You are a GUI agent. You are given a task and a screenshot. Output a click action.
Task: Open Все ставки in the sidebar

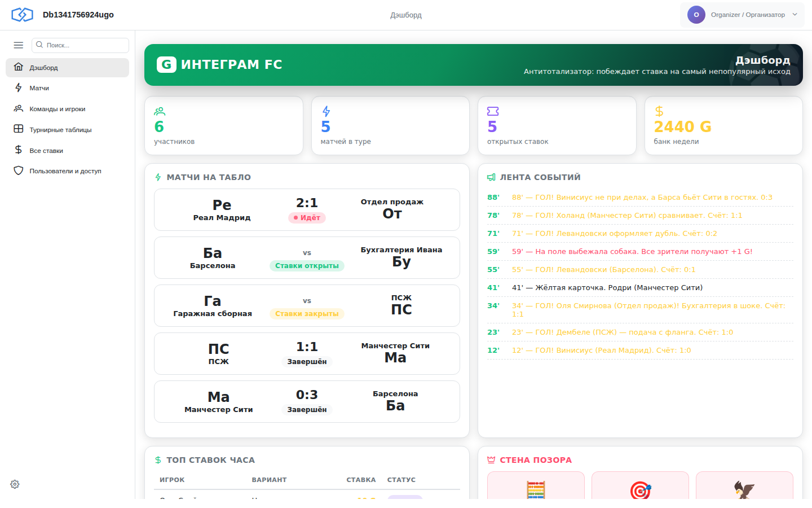click(67, 151)
